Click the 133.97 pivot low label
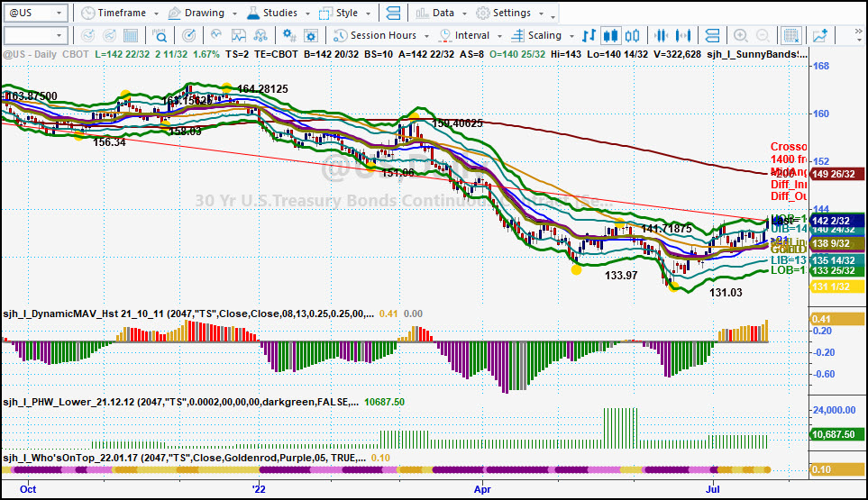868x500 pixels. (x=621, y=276)
